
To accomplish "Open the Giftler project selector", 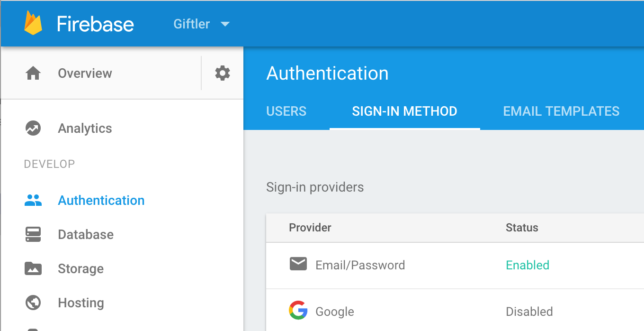I will [x=202, y=24].
